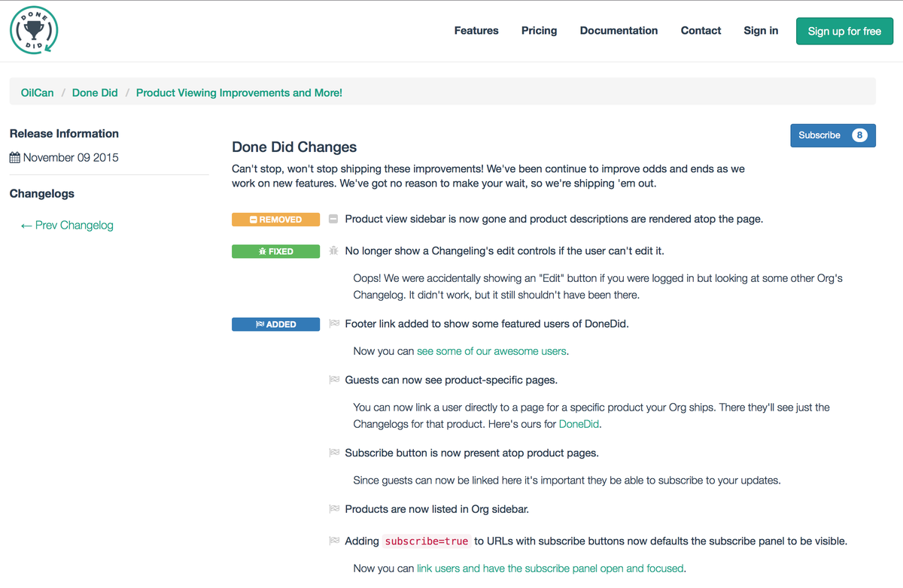Click the flag icon beside Adding subscribe=true entry
Screen dimensions: 903x588
334,541
